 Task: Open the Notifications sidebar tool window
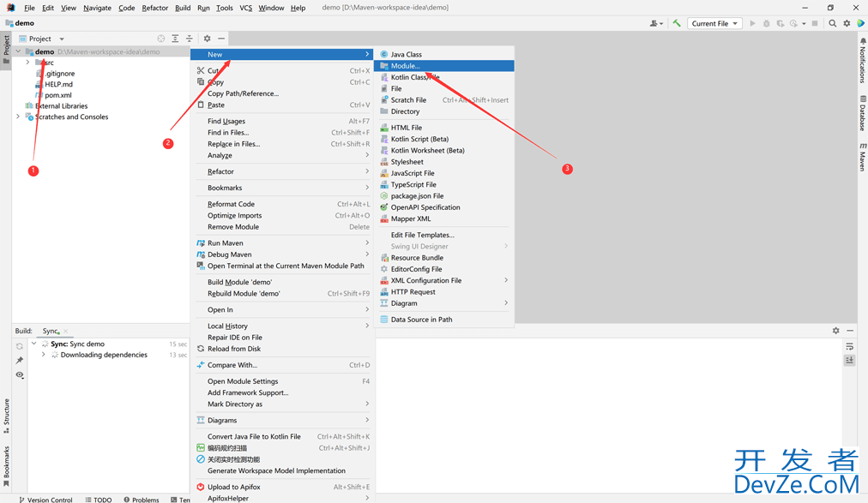coord(862,60)
